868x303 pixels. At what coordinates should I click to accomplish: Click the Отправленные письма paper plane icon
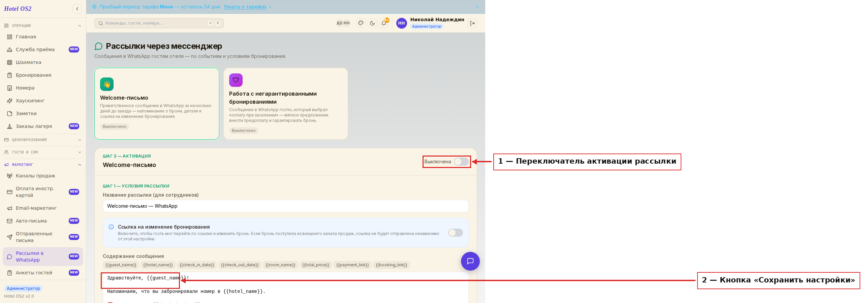point(9,237)
